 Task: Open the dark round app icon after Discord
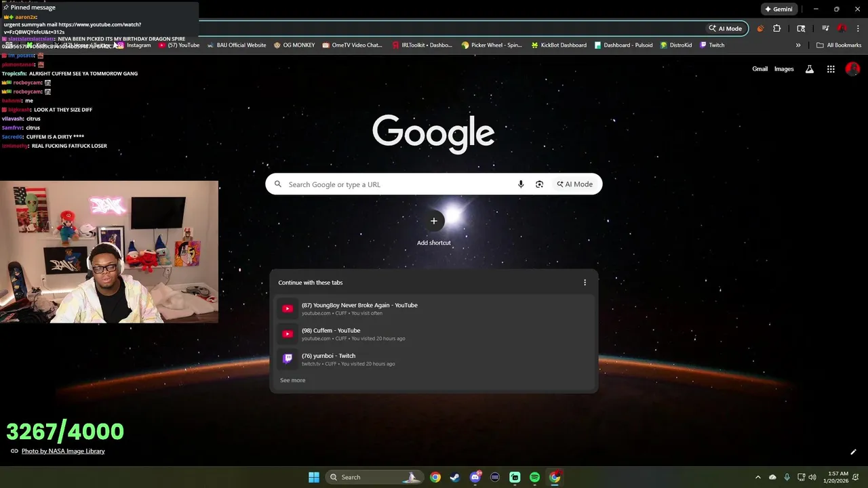pos(495,477)
